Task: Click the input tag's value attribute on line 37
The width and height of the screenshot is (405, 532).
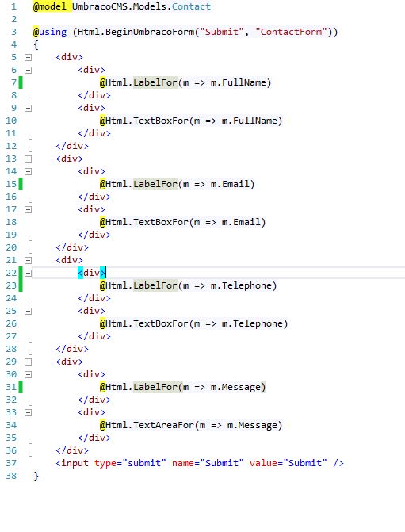Action: pyautogui.click(x=263, y=463)
